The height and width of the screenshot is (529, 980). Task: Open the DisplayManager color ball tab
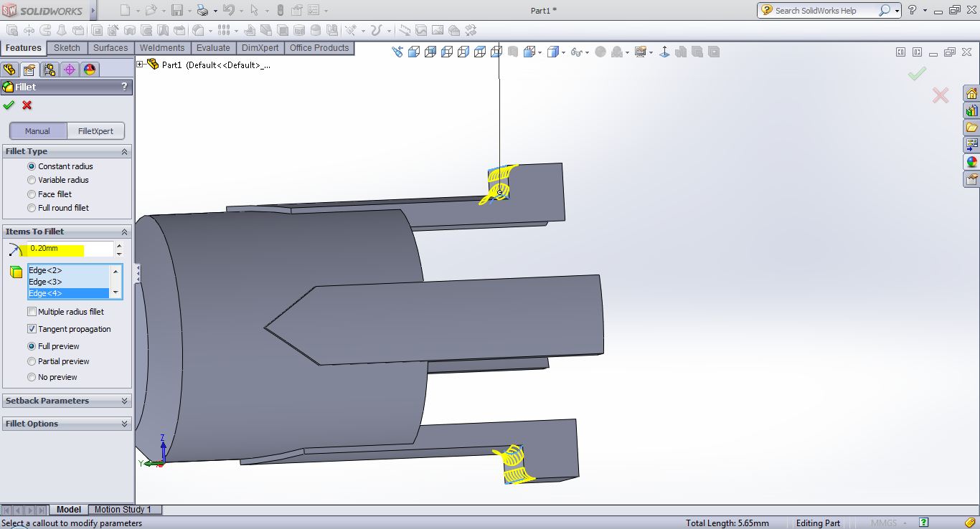pos(89,70)
